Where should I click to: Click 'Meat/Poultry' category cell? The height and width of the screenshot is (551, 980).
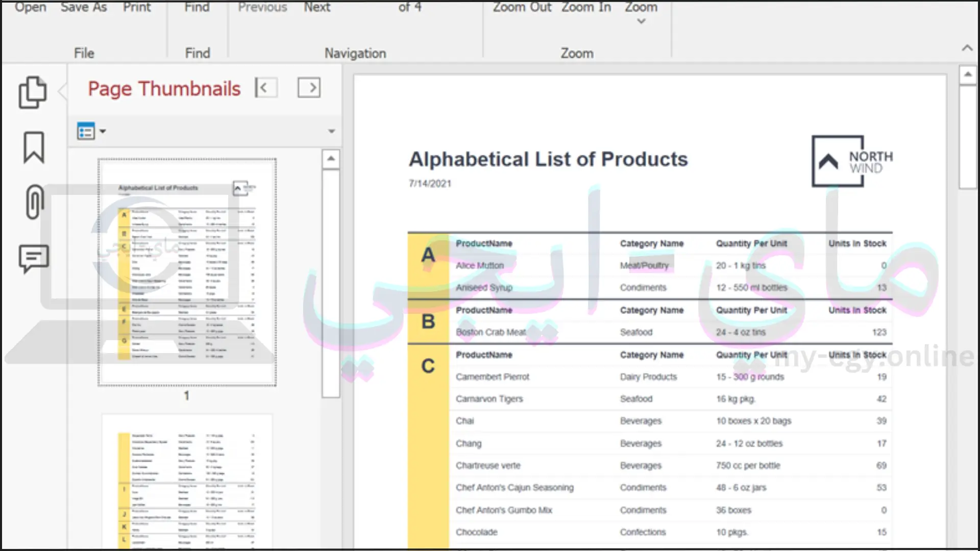pyautogui.click(x=644, y=265)
